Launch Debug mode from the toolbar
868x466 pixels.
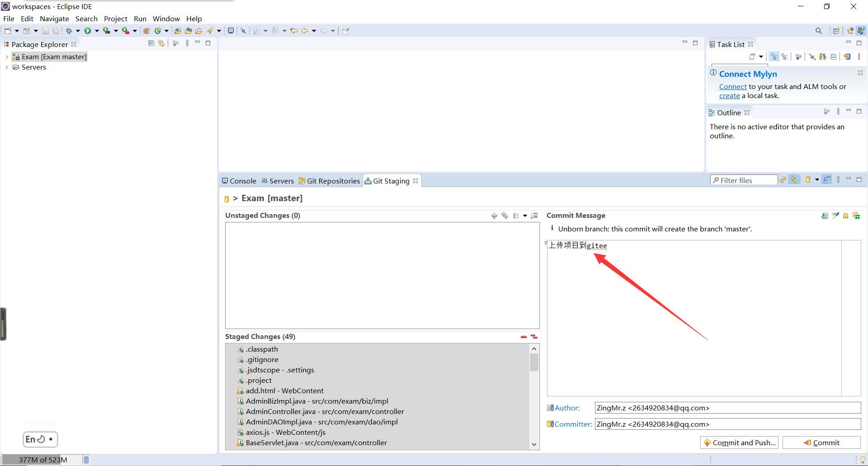point(70,31)
